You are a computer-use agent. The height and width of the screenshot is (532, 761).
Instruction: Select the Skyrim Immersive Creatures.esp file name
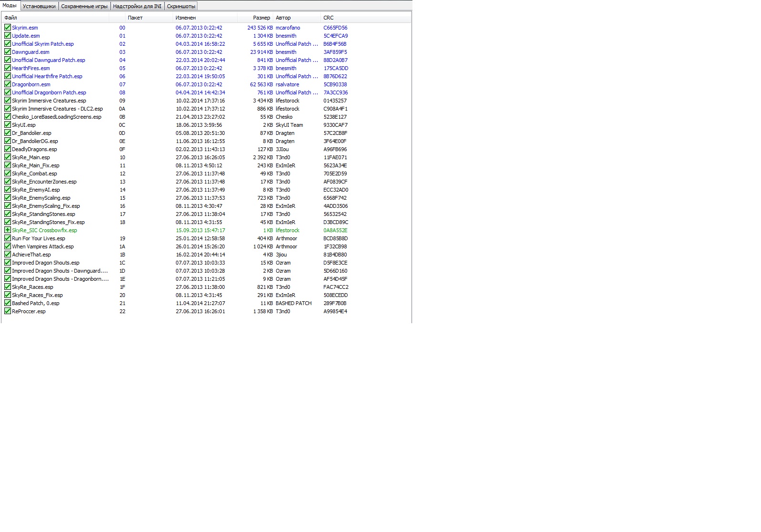tap(49, 101)
